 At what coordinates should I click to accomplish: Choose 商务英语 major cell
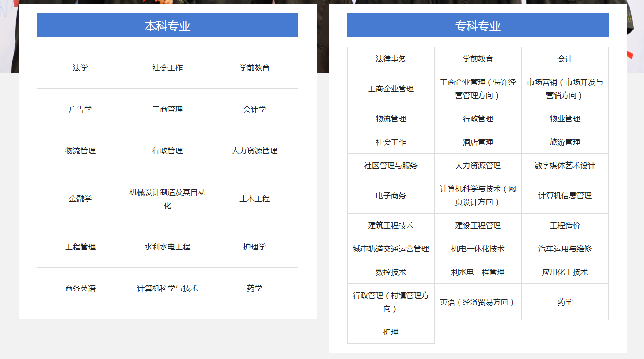tap(80, 289)
